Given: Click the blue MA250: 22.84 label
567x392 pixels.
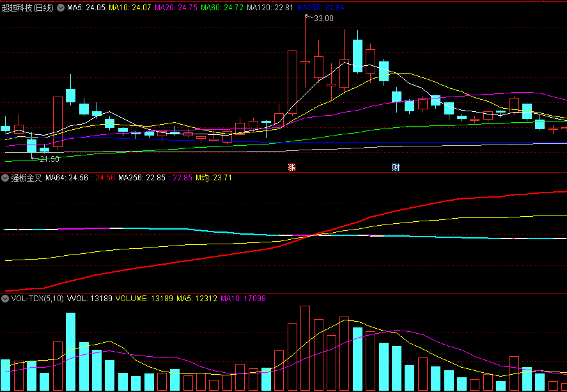Looking at the screenshot, I should click(321, 8).
